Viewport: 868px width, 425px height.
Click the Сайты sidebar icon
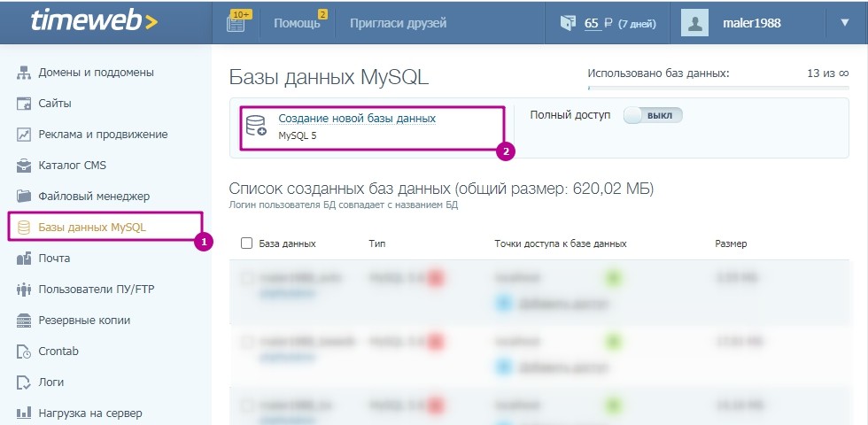[24, 104]
